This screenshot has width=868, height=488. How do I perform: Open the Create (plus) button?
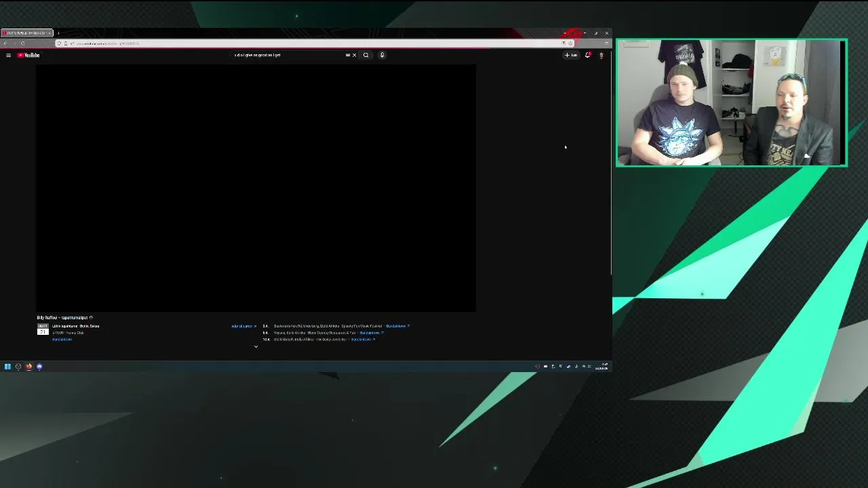click(571, 55)
